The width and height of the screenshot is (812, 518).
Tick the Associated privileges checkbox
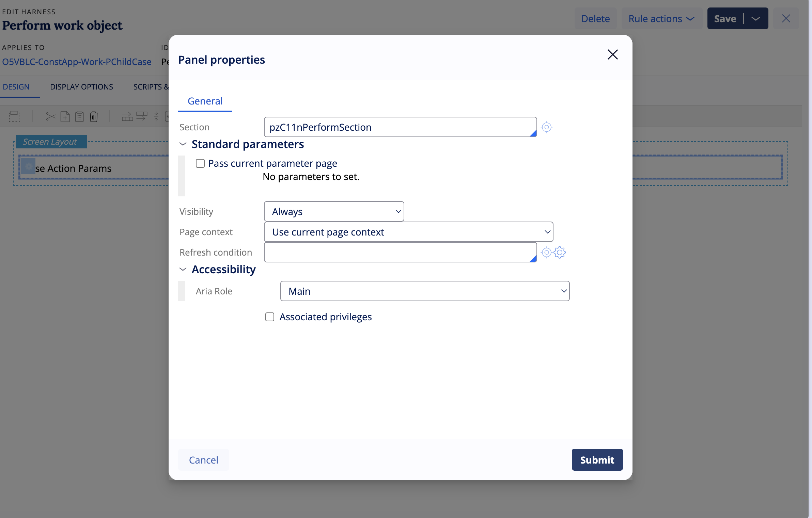point(270,317)
